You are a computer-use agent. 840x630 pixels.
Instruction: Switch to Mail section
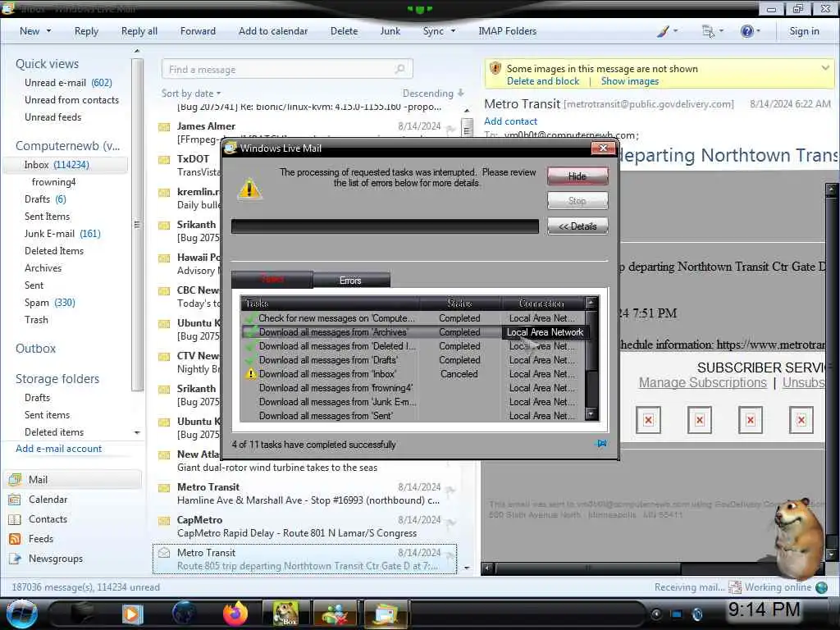pos(74,479)
